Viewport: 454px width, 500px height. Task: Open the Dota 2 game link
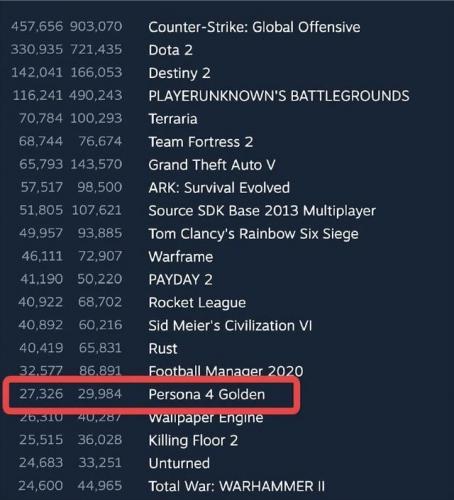(x=170, y=50)
